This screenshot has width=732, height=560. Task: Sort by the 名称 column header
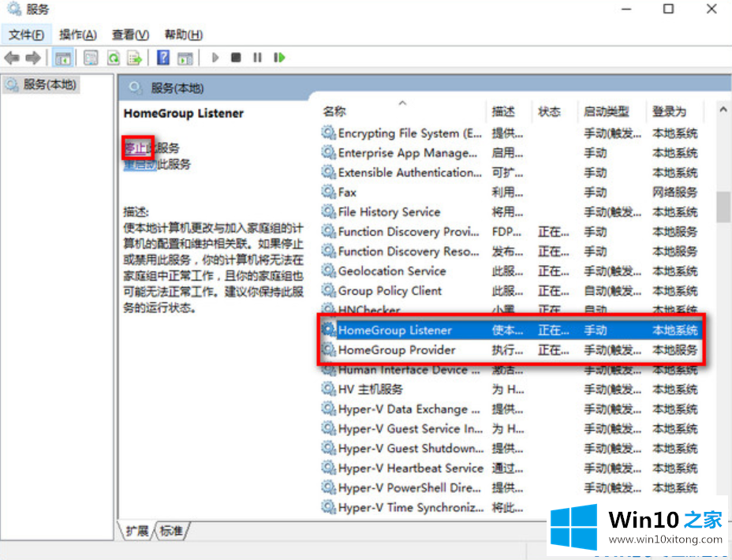tap(402, 111)
